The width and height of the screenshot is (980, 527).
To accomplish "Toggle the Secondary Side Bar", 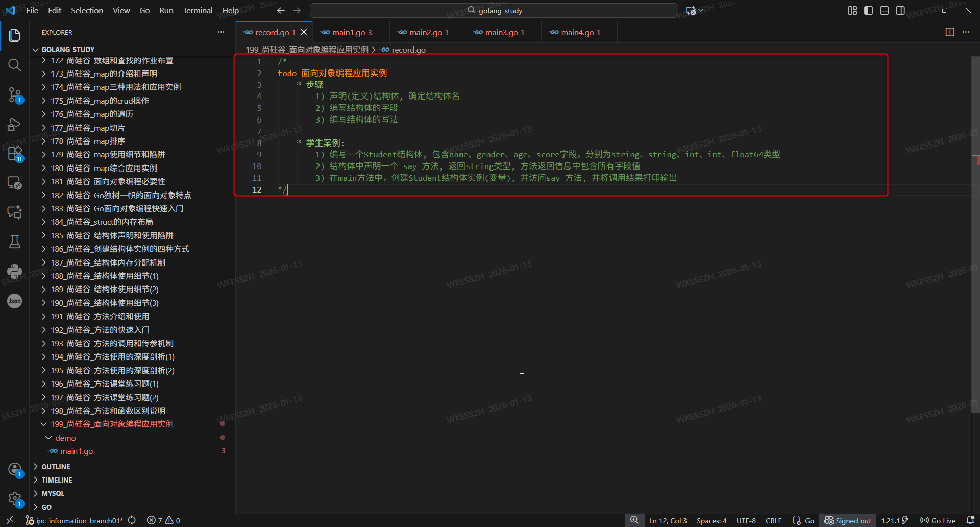I will 900,11.
